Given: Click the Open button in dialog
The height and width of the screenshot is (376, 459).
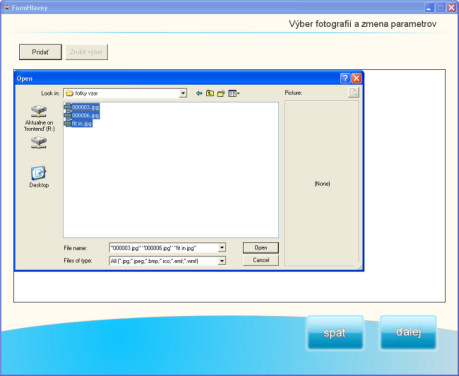Looking at the screenshot, I should (261, 248).
